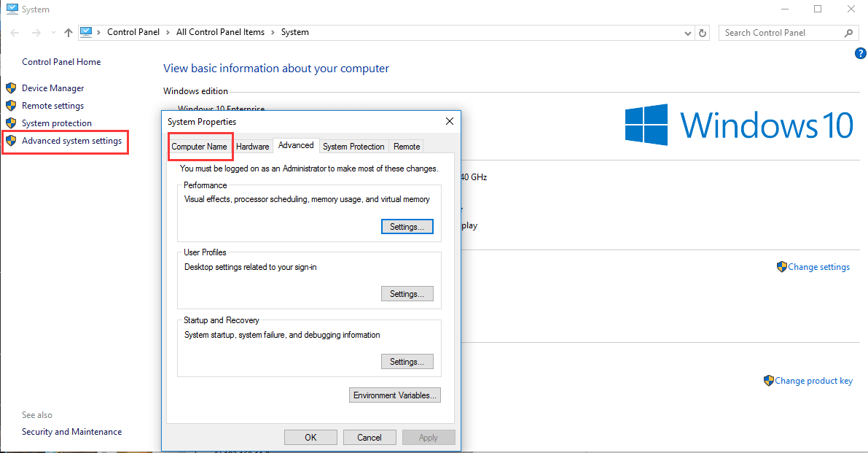Open the Remote tab

click(407, 146)
